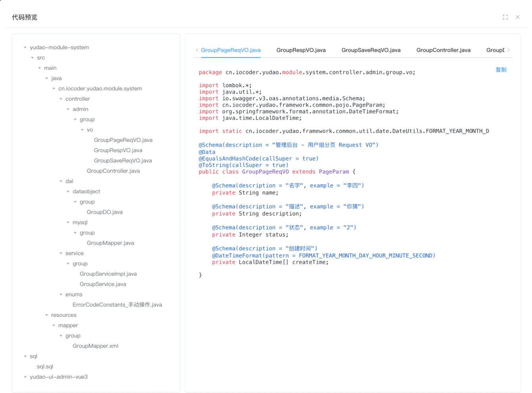The width and height of the screenshot is (532, 393).
Task: Select the sql.sql file
Action: pyautogui.click(x=45, y=367)
